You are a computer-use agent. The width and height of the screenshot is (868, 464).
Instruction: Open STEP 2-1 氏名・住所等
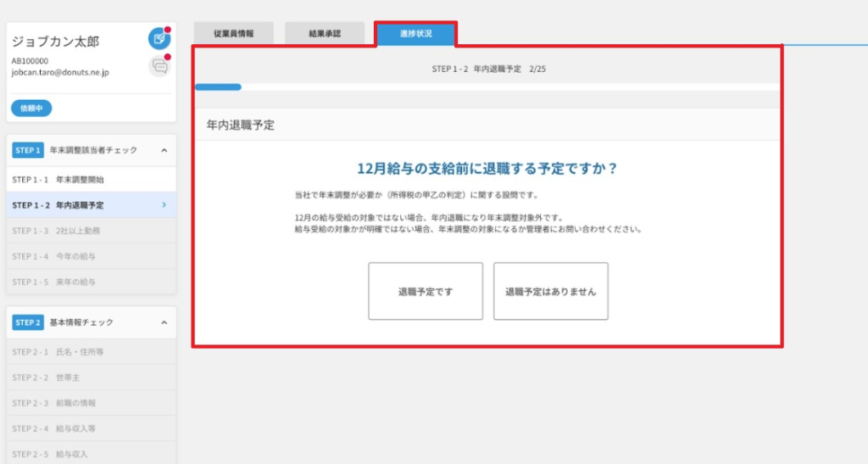coord(92,351)
